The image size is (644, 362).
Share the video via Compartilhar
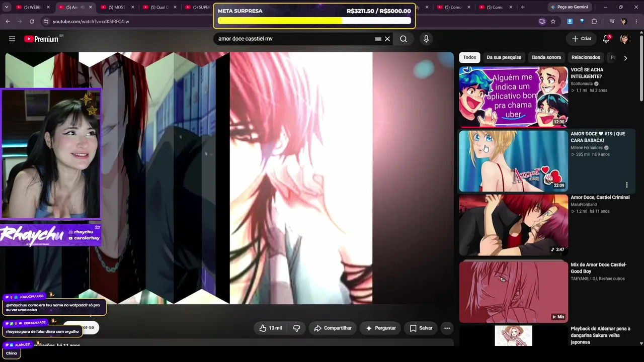click(x=333, y=328)
